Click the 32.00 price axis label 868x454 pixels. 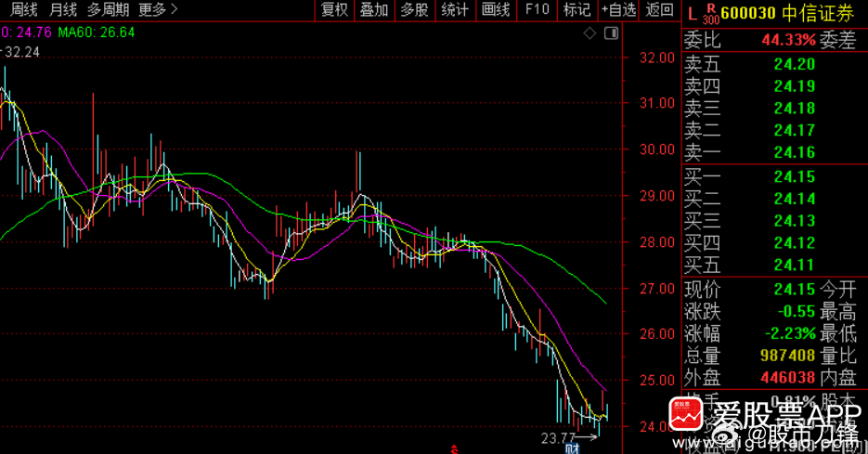tap(657, 58)
